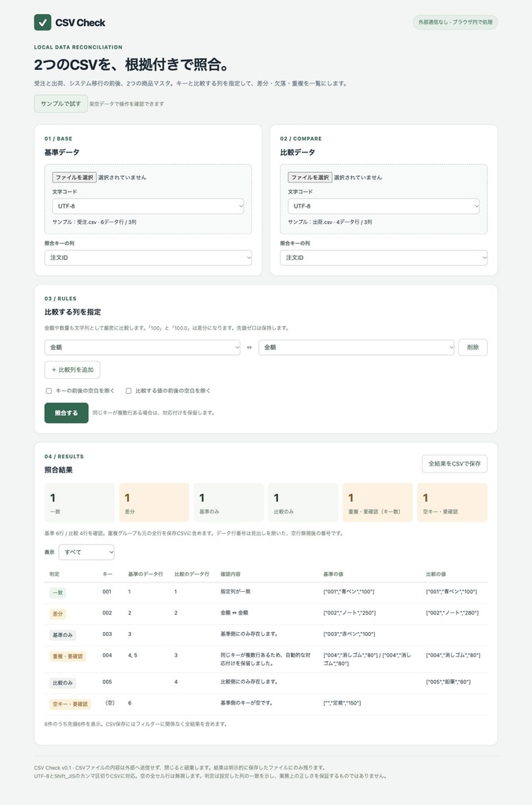Click the 基準側にのみ存在します。 cell
Viewport: 532px width, 805px height.
(249, 634)
